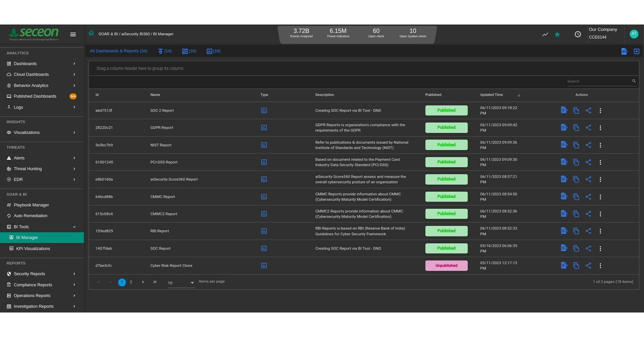Expand the Alerts sidebar menu
The width and height of the screenshot is (644, 337).
(42, 158)
